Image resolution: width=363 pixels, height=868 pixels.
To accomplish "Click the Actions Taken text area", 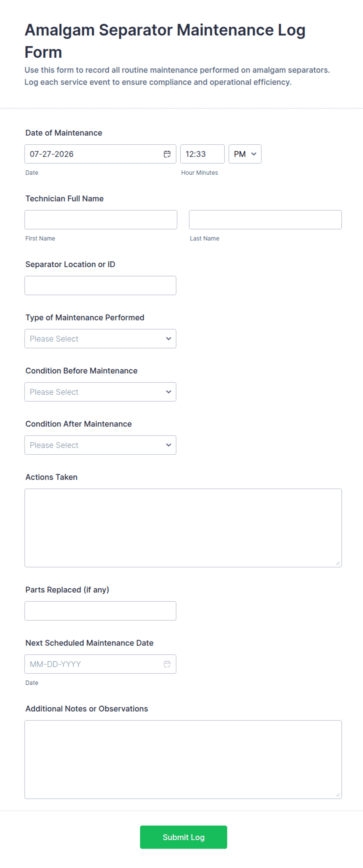I will click(183, 528).
